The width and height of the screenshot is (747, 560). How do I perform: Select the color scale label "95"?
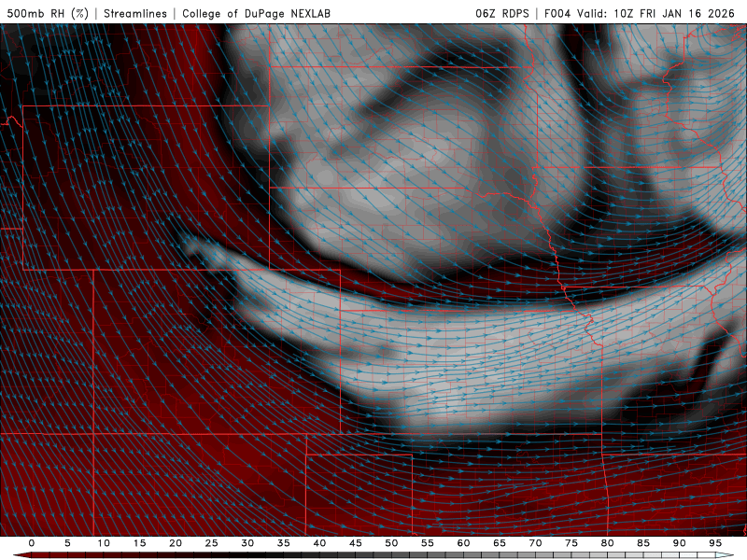point(715,543)
